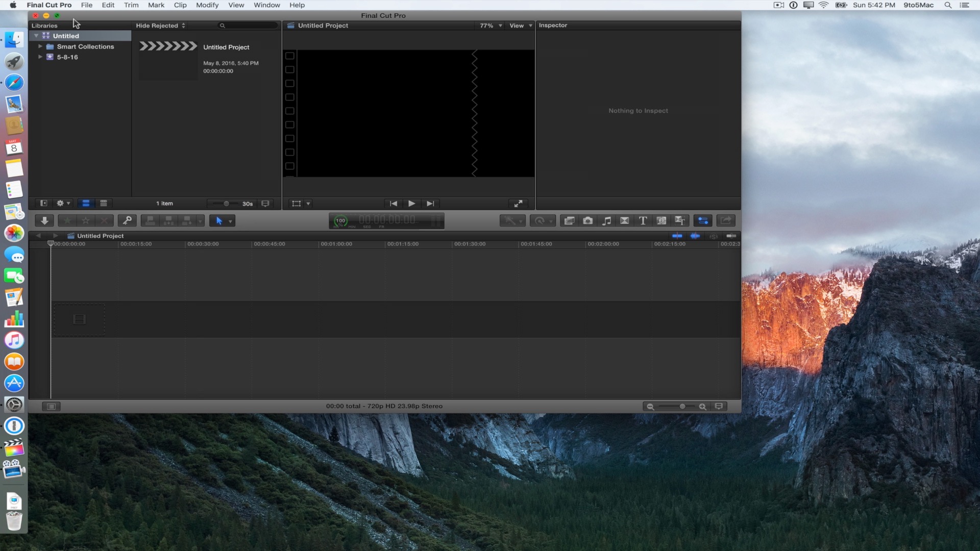Toggle the Inspector panel button
Image resolution: width=980 pixels, height=551 pixels.
[703, 220]
